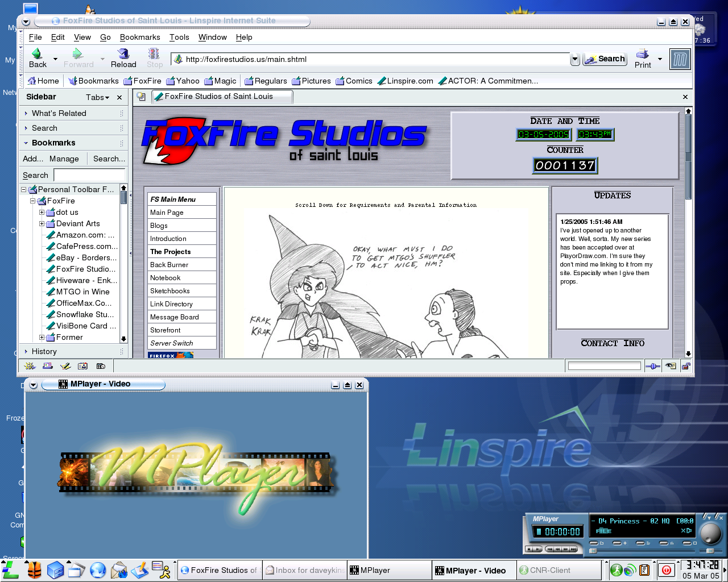Open the Window menu
The width and height of the screenshot is (728, 582).
click(x=212, y=37)
